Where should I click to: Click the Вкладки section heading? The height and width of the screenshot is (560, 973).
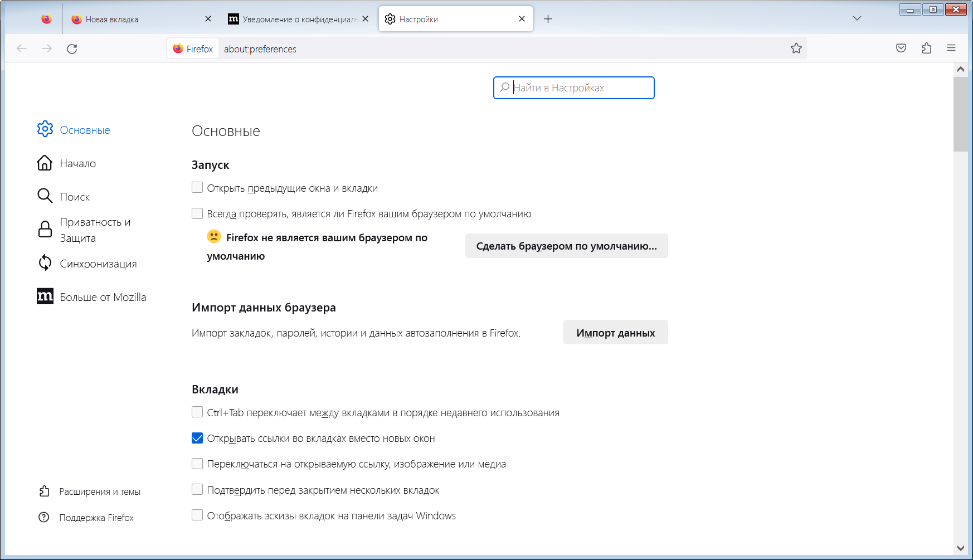pyautogui.click(x=215, y=389)
